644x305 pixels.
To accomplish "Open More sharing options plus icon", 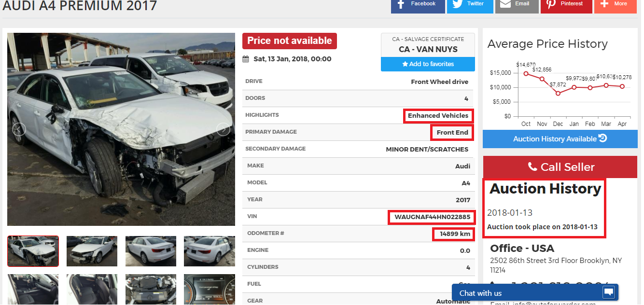I will 604,4.
